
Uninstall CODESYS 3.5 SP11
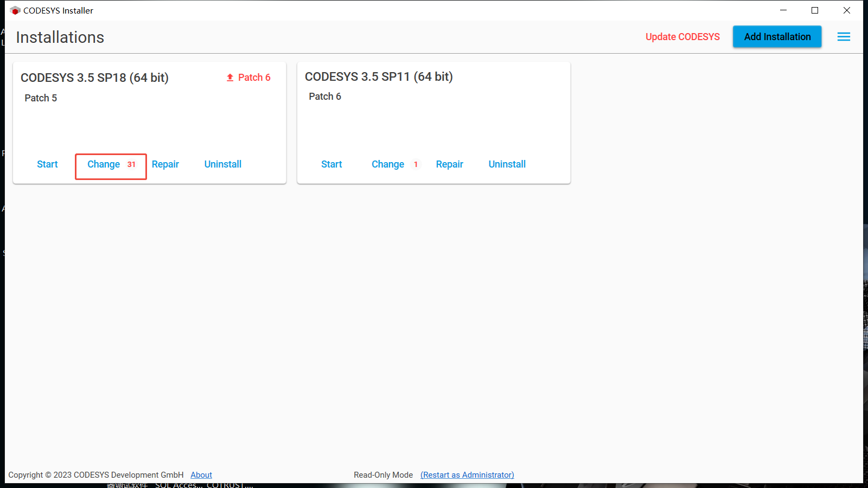tap(507, 164)
